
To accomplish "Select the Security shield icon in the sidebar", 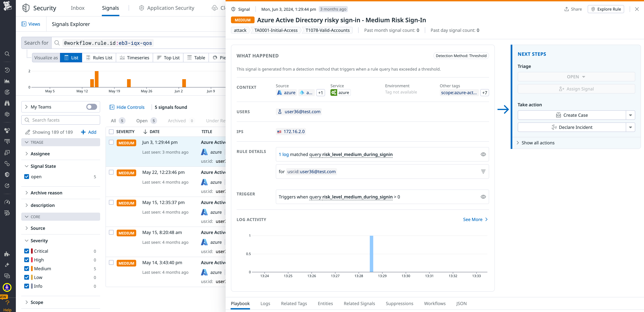I will 7,174.
